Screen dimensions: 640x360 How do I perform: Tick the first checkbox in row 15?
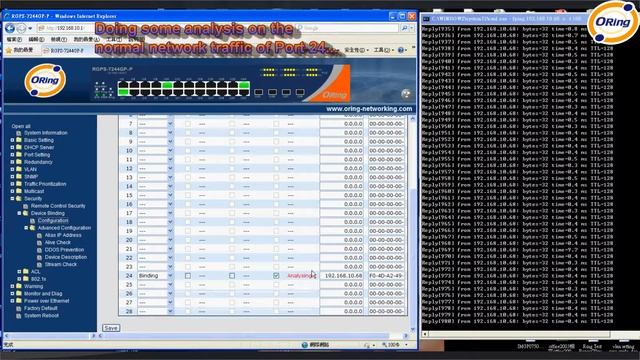(188, 196)
